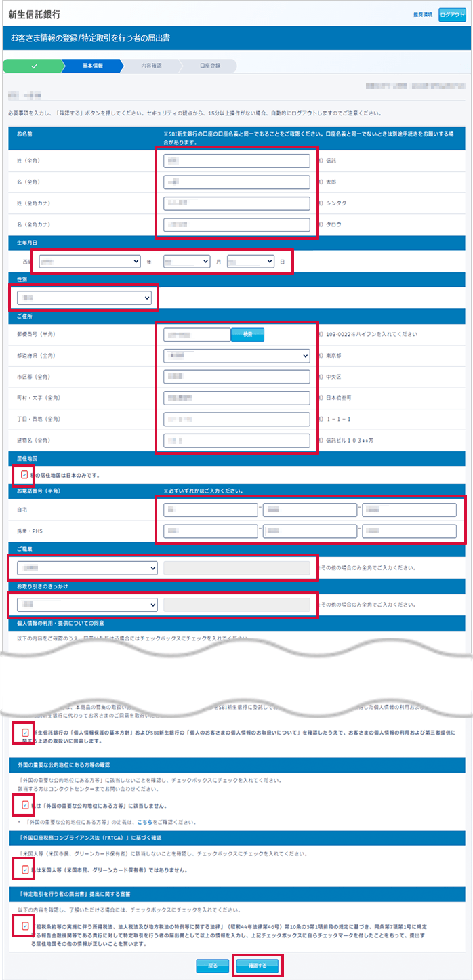Viewport: 473px width, 980px height.
Task: Select the 内容確認 step tab
Action: click(152, 66)
